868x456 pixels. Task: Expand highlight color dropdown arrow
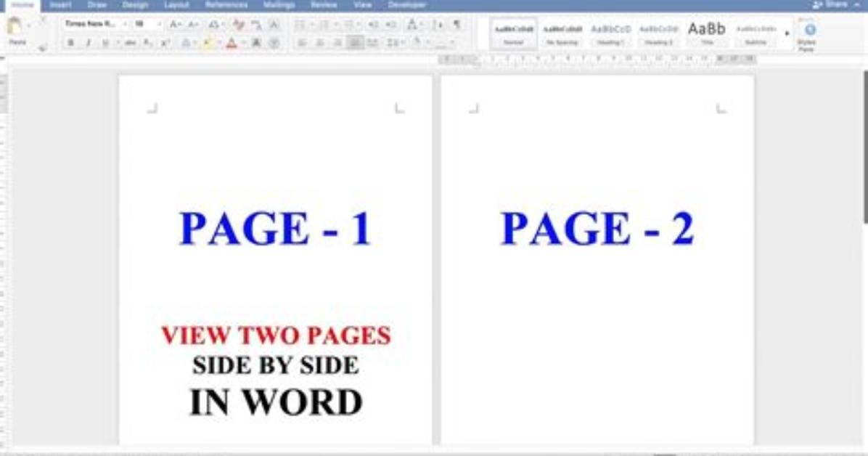point(219,43)
